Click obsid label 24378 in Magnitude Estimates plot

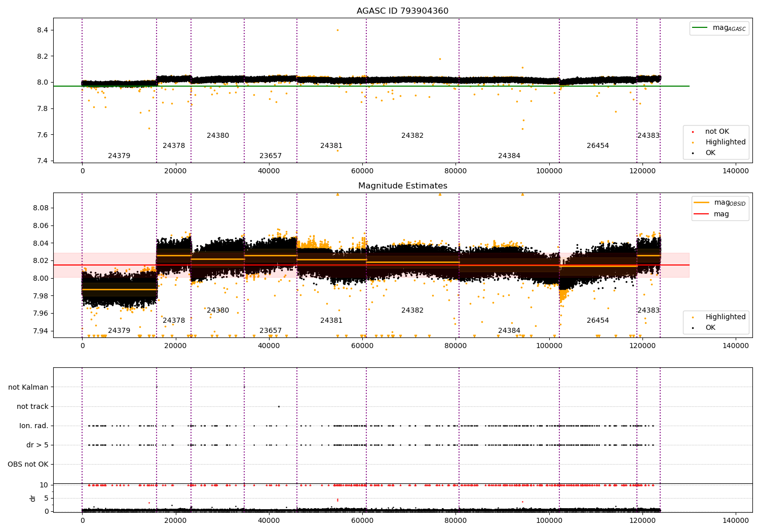click(174, 320)
